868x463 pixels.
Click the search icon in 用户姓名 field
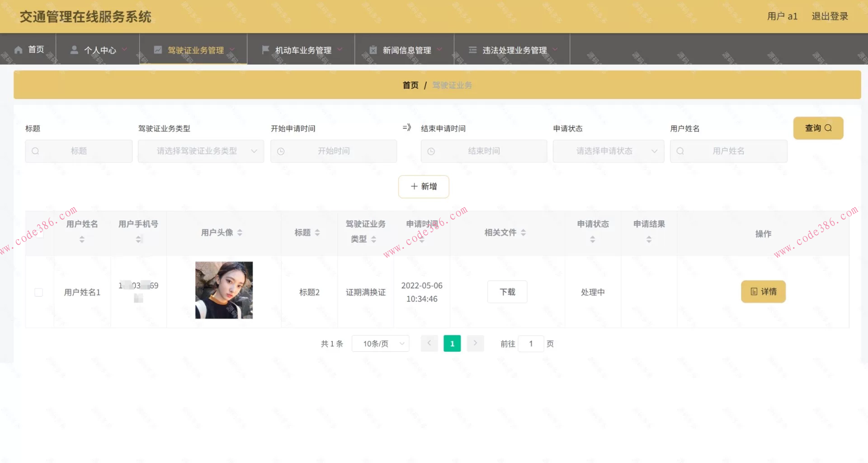click(x=680, y=151)
